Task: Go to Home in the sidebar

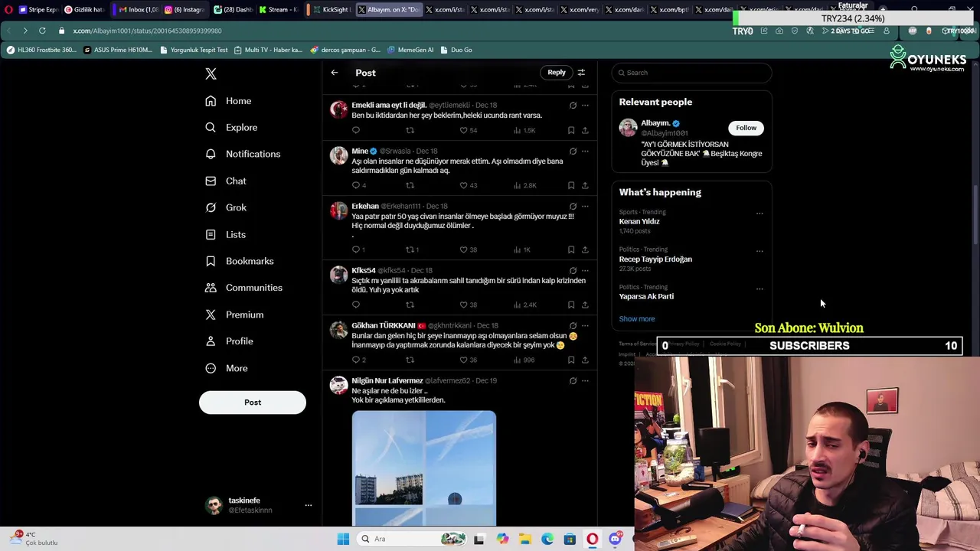Action: (x=228, y=101)
